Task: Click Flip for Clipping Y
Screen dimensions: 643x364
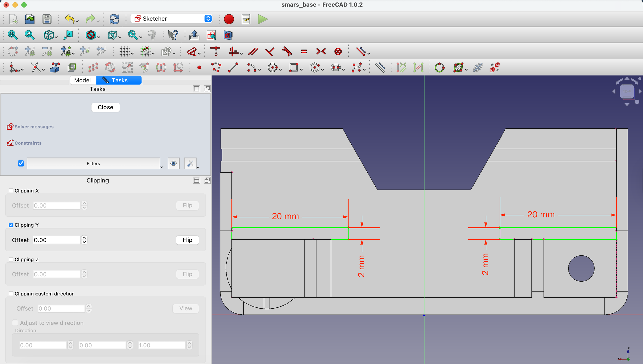Action: click(188, 240)
